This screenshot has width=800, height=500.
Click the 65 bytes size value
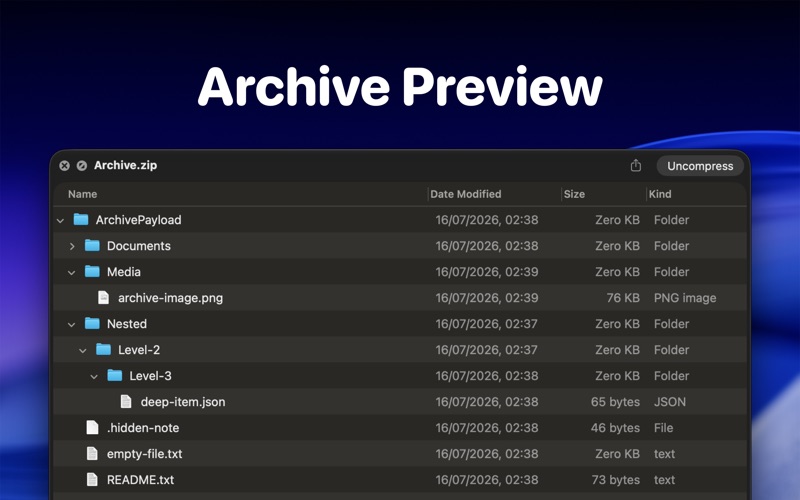(x=615, y=402)
